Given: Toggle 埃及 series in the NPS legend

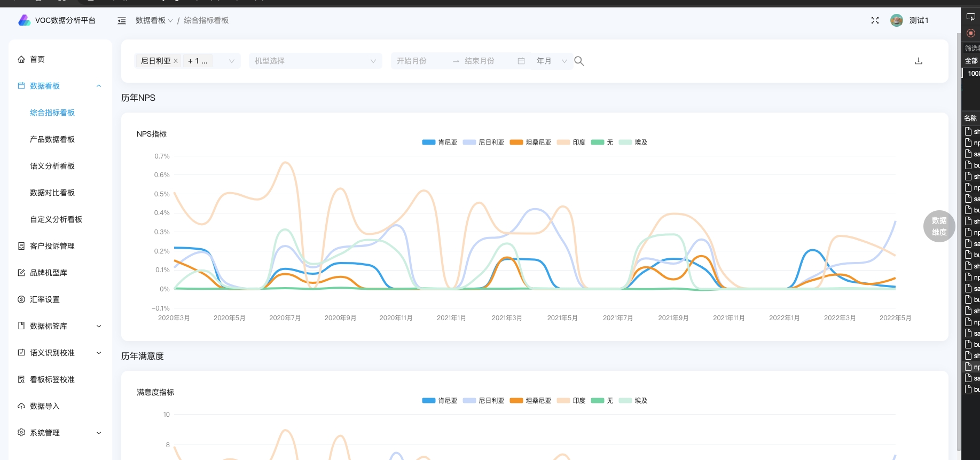Looking at the screenshot, I should (x=633, y=142).
